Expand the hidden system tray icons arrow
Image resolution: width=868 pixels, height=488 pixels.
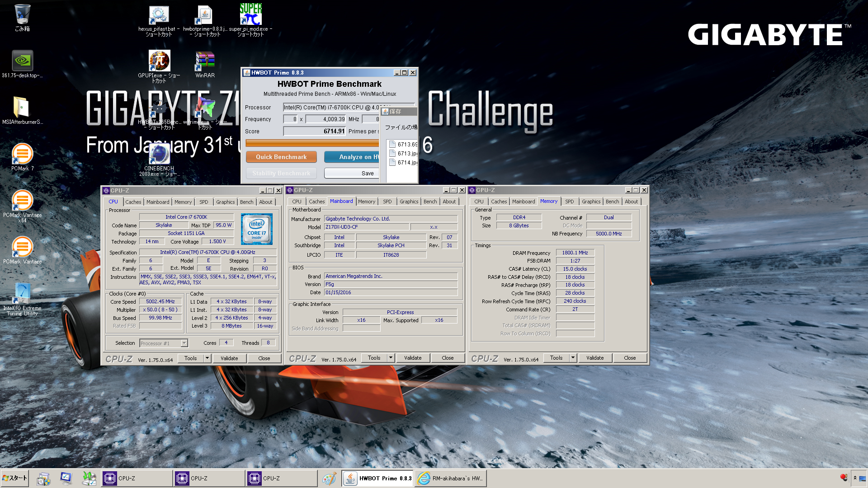tap(855, 478)
